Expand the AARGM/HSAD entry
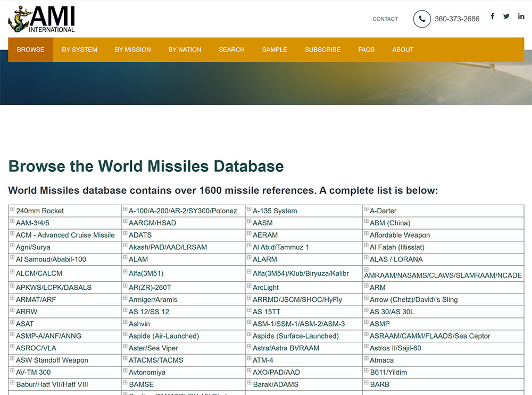The width and height of the screenshot is (532, 395). [125, 221]
